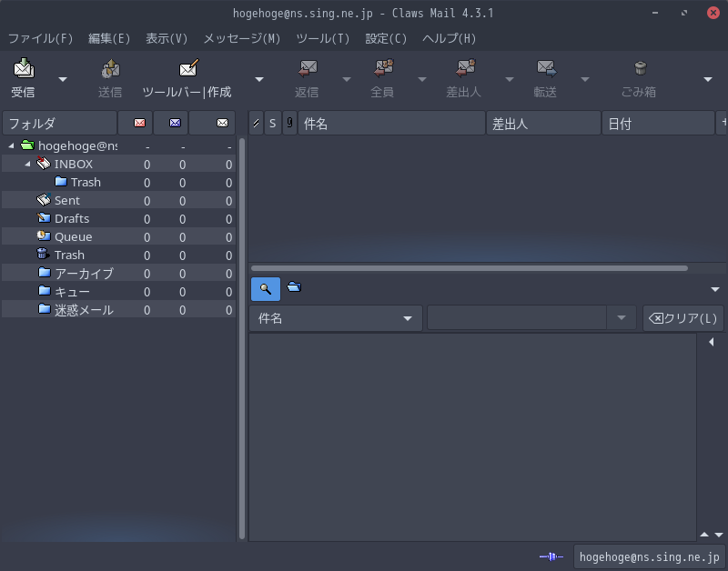Click the クリア(L) clear button
The height and width of the screenshot is (571, 728).
[683, 318]
